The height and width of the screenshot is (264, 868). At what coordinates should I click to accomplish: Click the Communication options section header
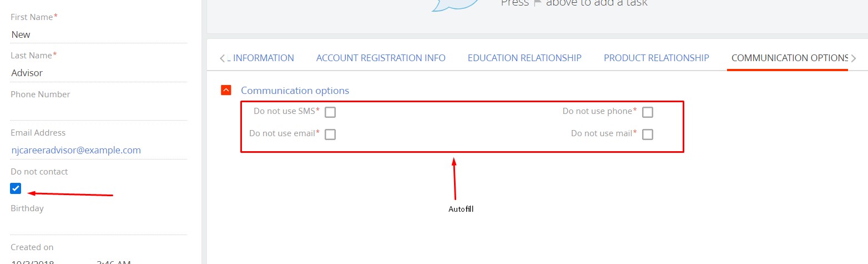(295, 91)
